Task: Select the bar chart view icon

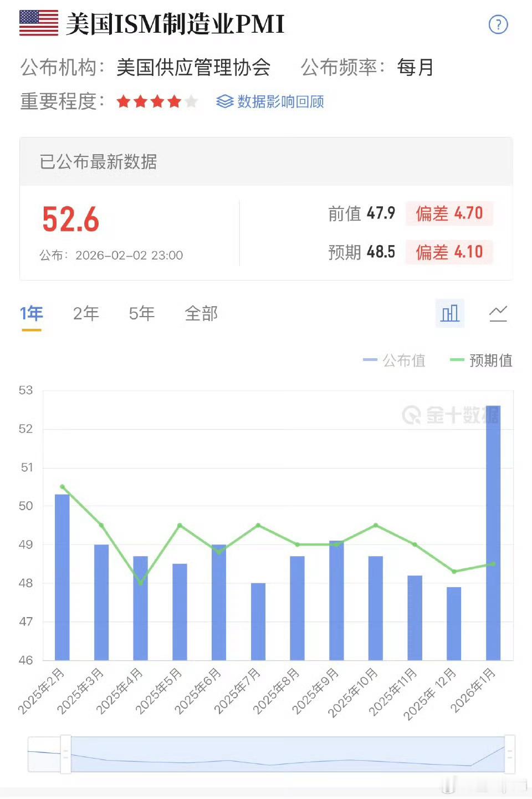Action: click(450, 313)
